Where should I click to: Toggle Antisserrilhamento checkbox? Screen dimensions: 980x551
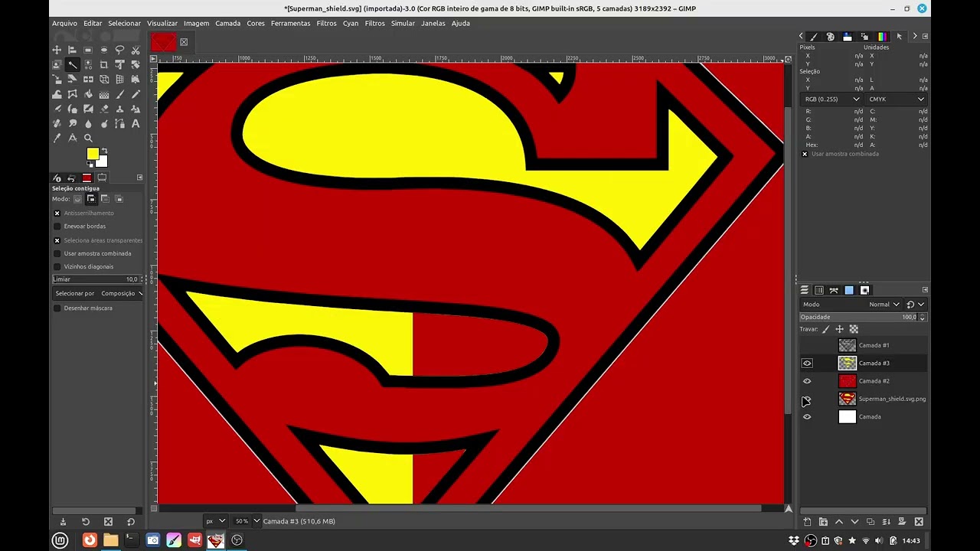(57, 213)
